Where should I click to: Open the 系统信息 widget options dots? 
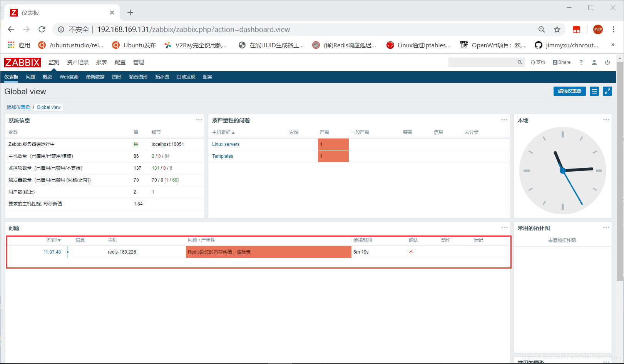(x=199, y=120)
